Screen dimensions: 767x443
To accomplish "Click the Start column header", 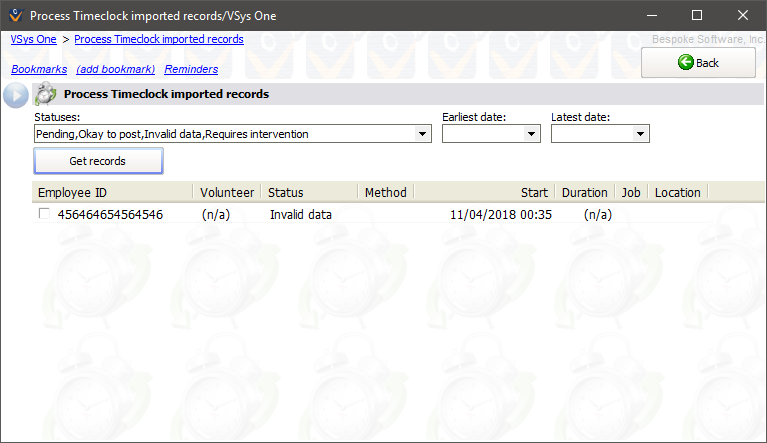I will 534,192.
